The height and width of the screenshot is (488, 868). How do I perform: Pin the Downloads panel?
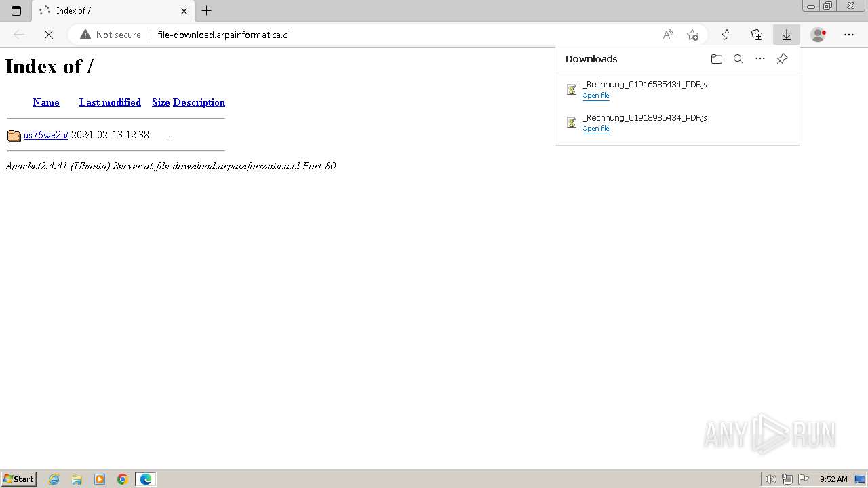[782, 59]
